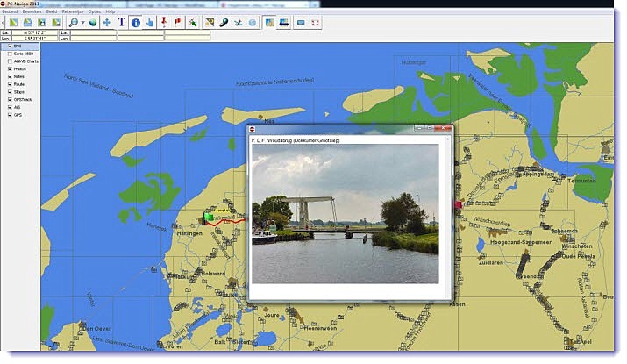Click the dark key-shaped toolbar icon
Screen dimensions: 627x364
pyautogui.click(x=224, y=23)
